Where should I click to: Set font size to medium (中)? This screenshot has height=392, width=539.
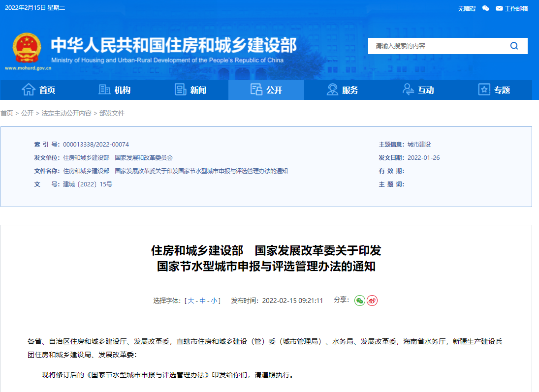[203, 301]
